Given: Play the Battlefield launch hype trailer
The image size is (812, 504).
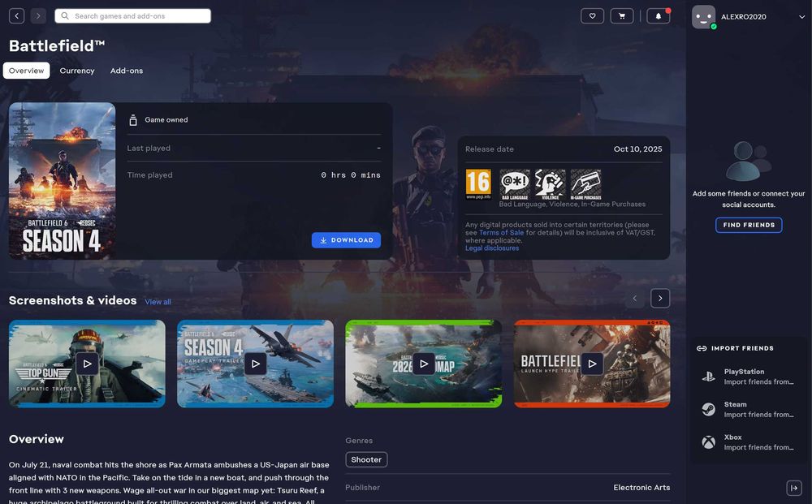Looking at the screenshot, I should coord(592,364).
